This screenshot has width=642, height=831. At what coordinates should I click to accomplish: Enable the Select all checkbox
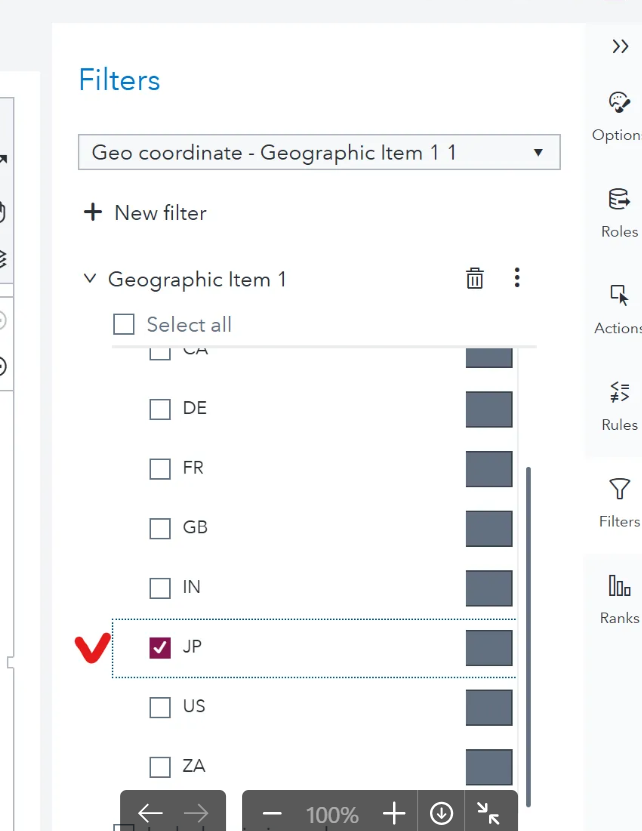[124, 324]
